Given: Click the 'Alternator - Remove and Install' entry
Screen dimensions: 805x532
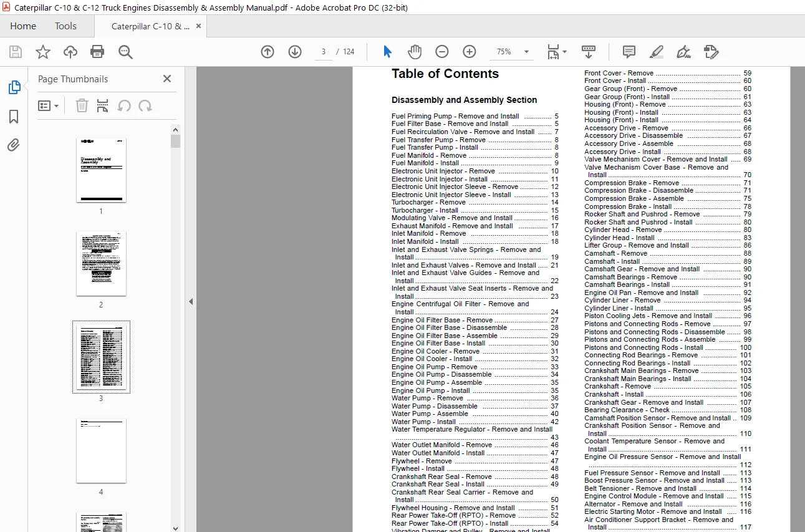Looking at the screenshot, I should (x=668, y=504).
